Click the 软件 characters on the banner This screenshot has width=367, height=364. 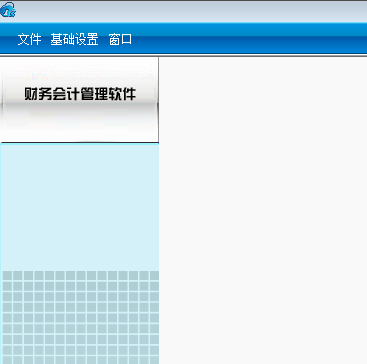tap(122, 94)
